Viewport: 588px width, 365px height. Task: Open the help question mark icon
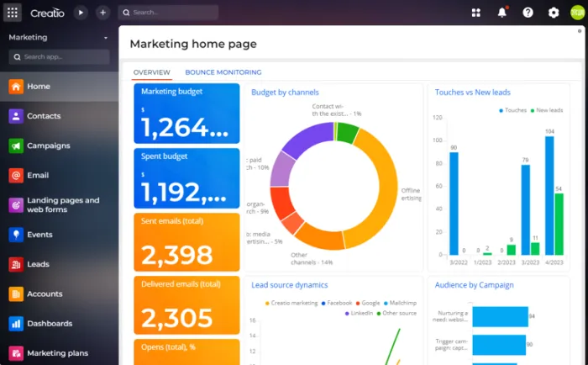[x=528, y=13]
